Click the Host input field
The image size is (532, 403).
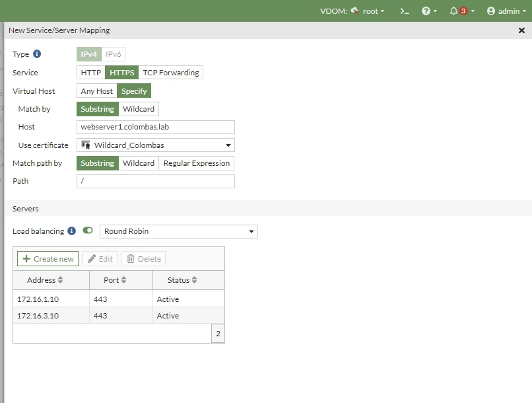coord(155,127)
